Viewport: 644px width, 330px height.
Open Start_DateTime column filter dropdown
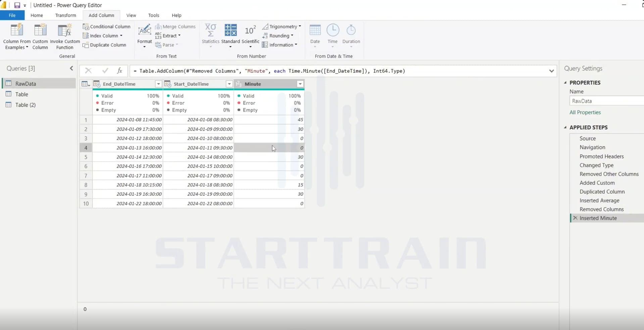click(x=229, y=84)
